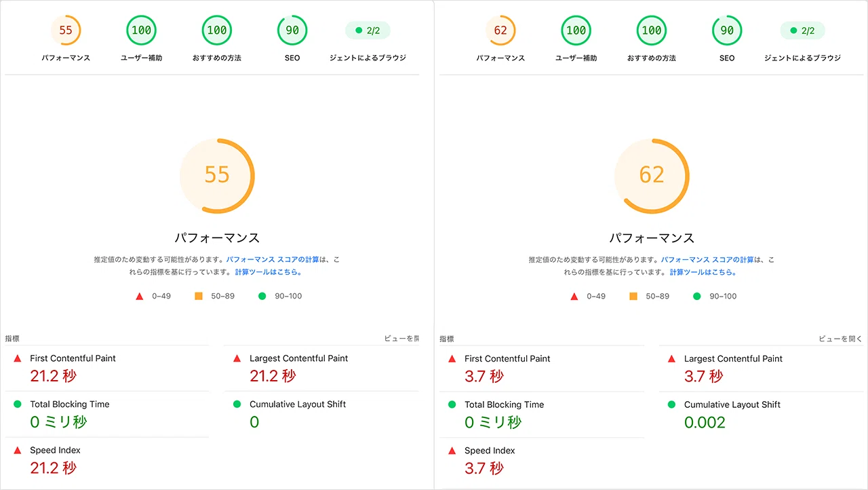The height and width of the screenshot is (490, 868).
Task: Click the 2/2 badge in the score-55 report
Action: pos(368,31)
